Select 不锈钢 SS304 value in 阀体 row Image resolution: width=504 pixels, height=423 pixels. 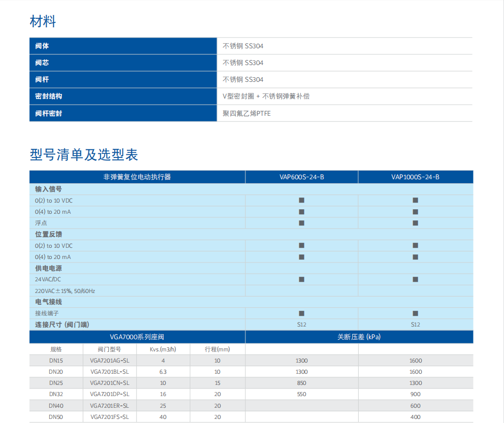tap(243, 46)
